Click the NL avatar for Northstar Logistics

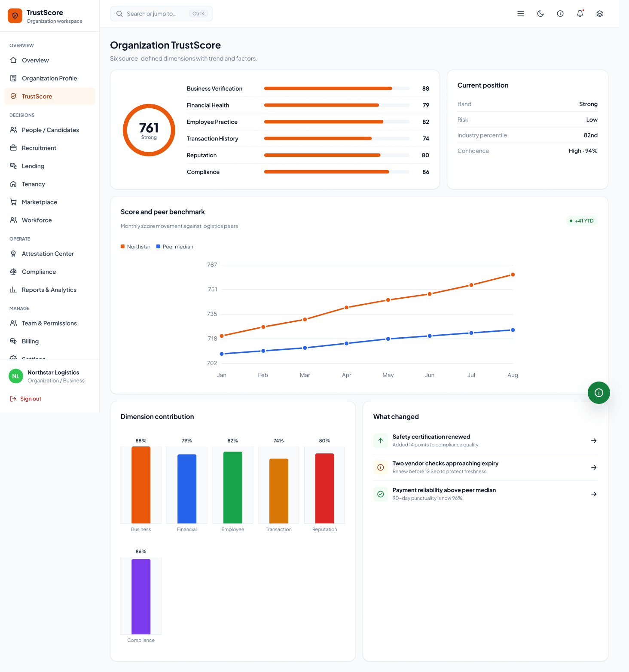pos(16,376)
